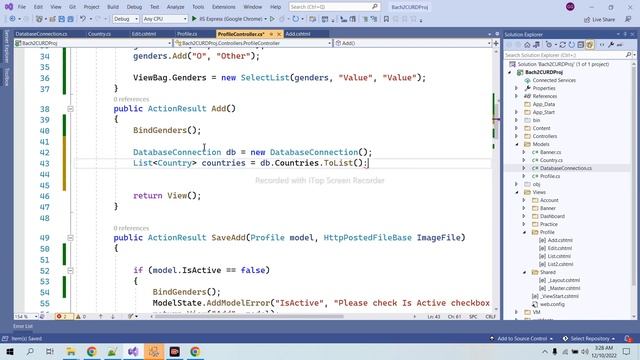Click Add to Source Control in status bar
Image resolution: width=640 pixels, height=360 pixels.
pyautogui.click(x=521, y=338)
